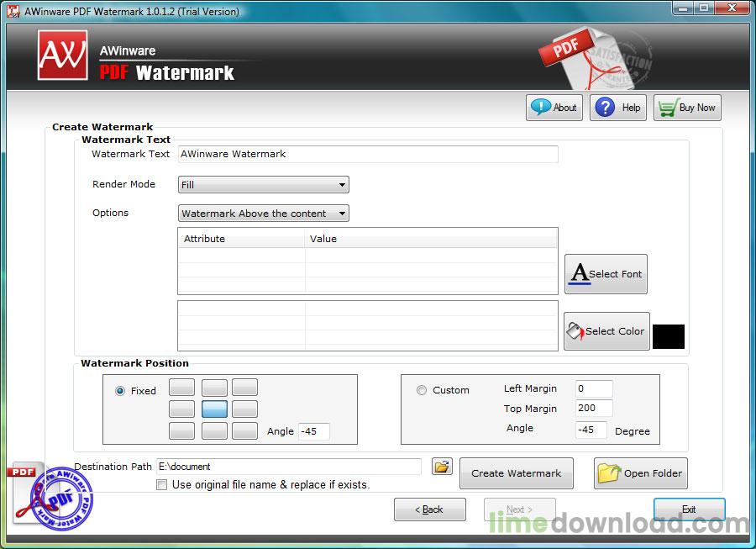Choose the top-right watermark position
Screen dimensions: 756x549
click(x=245, y=387)
